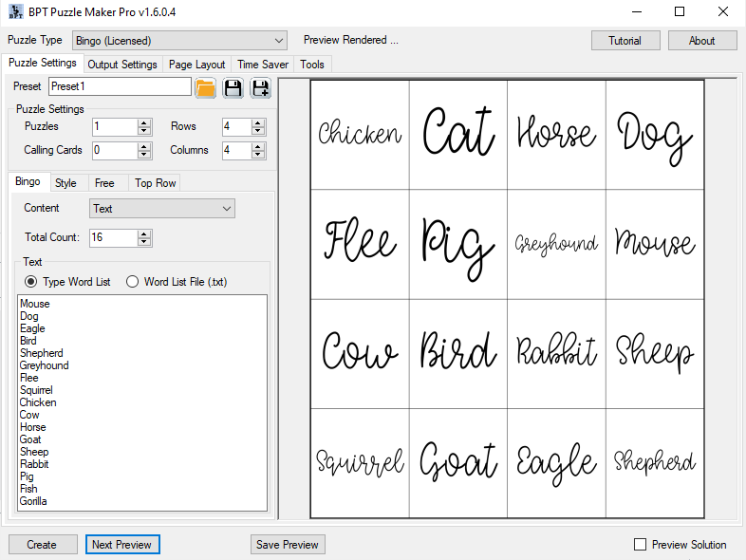Increase the Puzzles count with up arrow
This screenshot has width=746, height=560.
pyautogui.click(x=143, y=122)
